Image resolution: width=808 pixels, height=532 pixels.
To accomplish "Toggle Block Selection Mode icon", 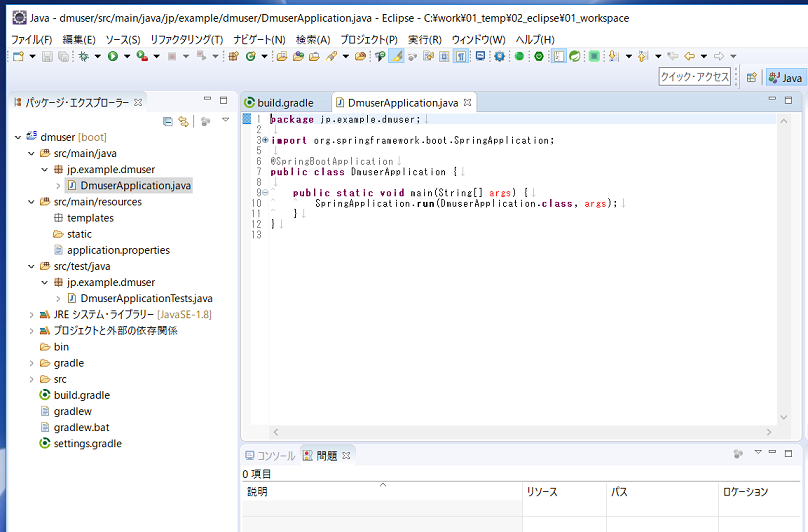I will 444,56.
